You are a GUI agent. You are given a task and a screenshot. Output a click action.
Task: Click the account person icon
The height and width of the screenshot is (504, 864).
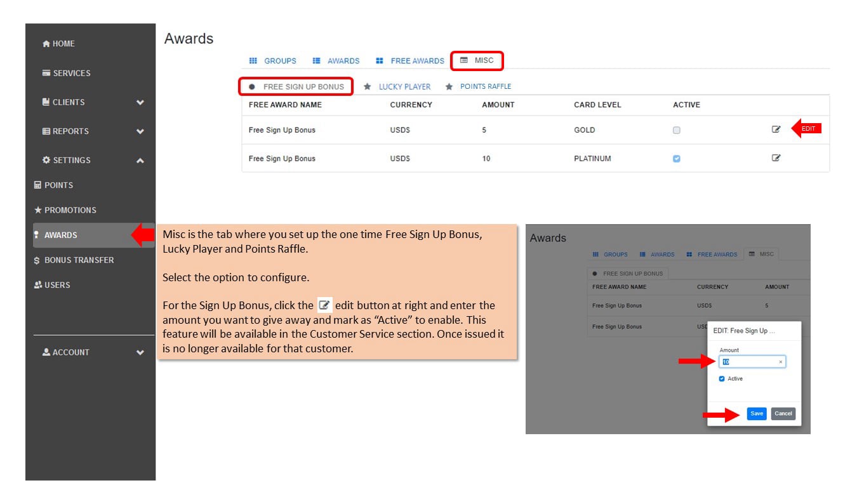(46, 352)
